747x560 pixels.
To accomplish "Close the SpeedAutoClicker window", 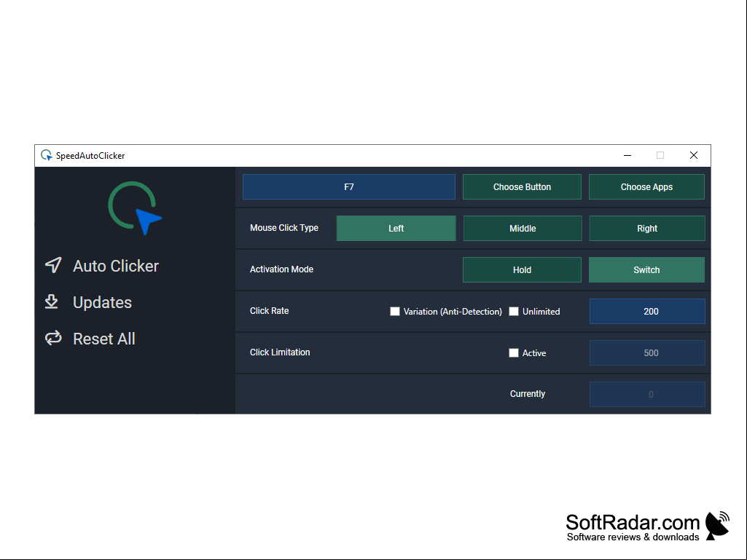I will click(694, 155).
